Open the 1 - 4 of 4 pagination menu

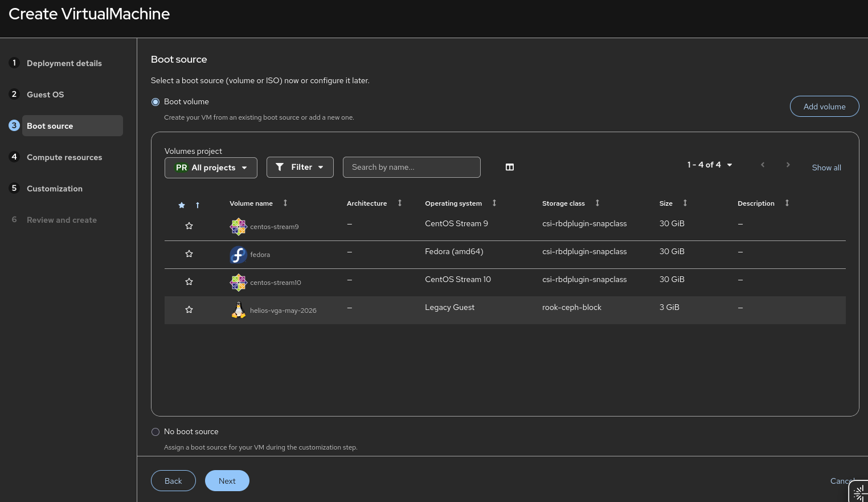[710, 165]
